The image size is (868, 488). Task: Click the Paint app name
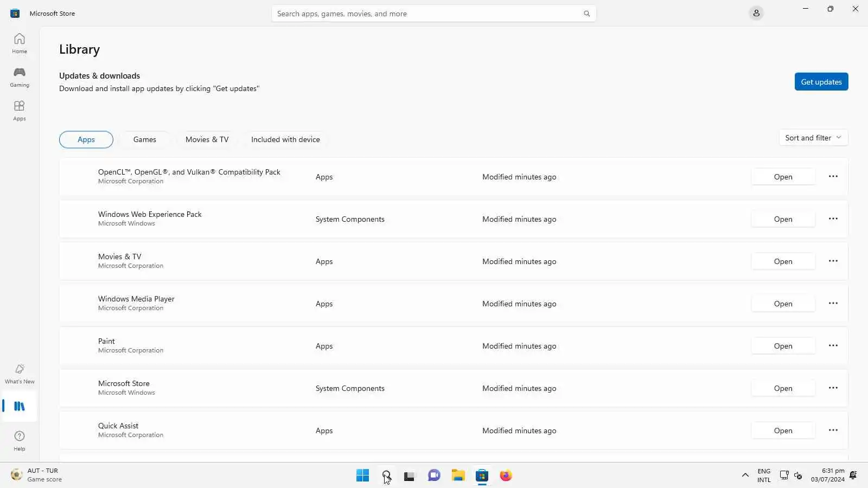[106, 341]
